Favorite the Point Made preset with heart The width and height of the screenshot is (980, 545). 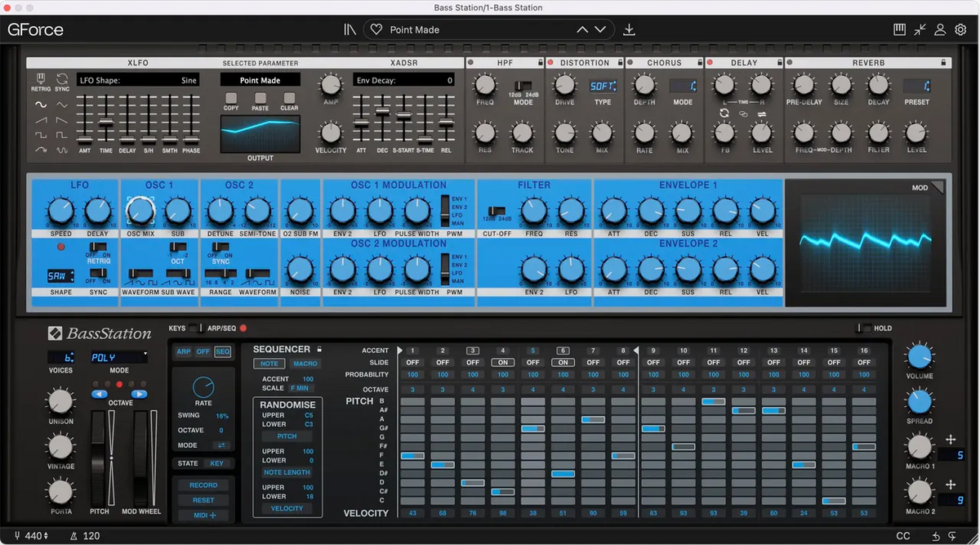coord(376,29)
